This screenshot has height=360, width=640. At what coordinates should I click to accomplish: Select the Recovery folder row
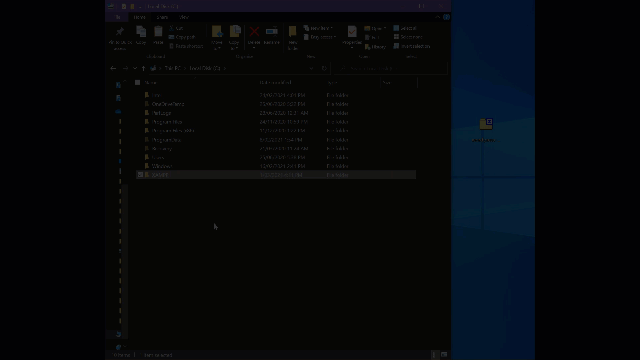(276, 149)
